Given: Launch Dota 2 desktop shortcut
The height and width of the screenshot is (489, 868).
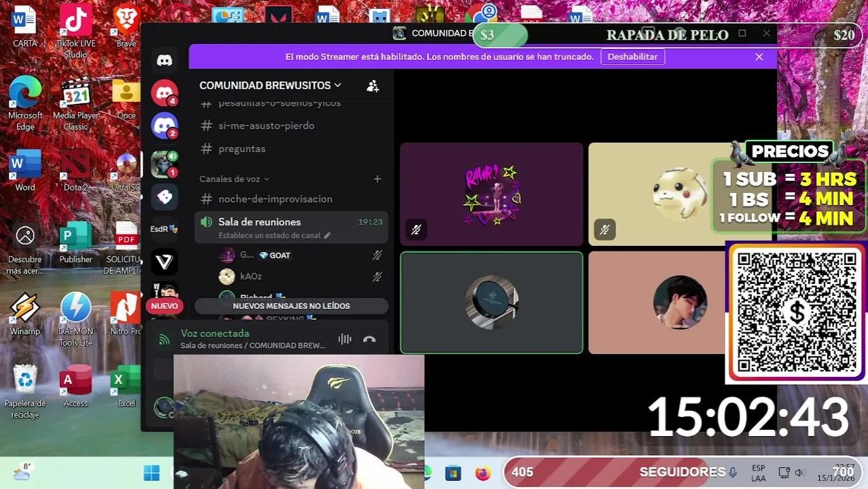Looking at the screenshot, I should tap(75, 170).
